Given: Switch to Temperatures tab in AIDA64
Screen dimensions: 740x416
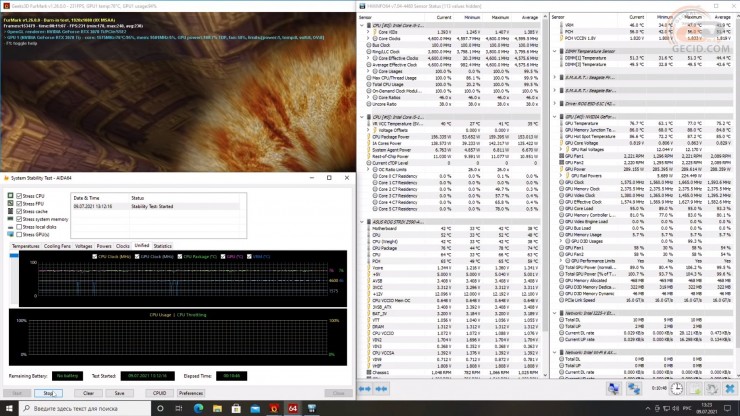Looking at the screenshot, I should 25,246.
